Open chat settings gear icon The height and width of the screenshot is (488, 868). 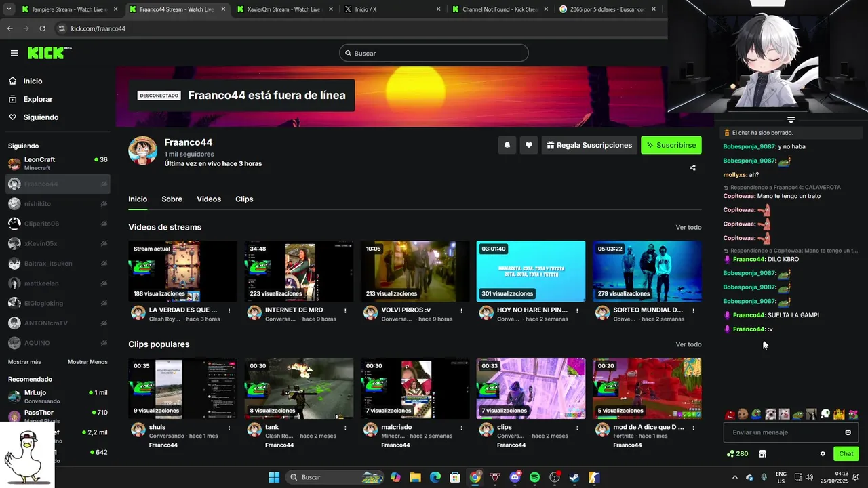pyautogui.click(x=823, y=454)
